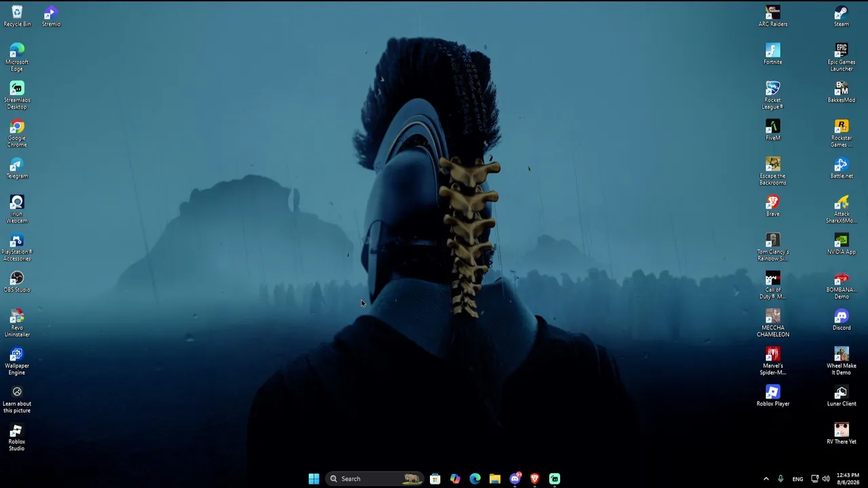Select the Streamlabs Desktop shortcut
The width and height of the screenshot is (868, 488).
[x=17, y=96]
